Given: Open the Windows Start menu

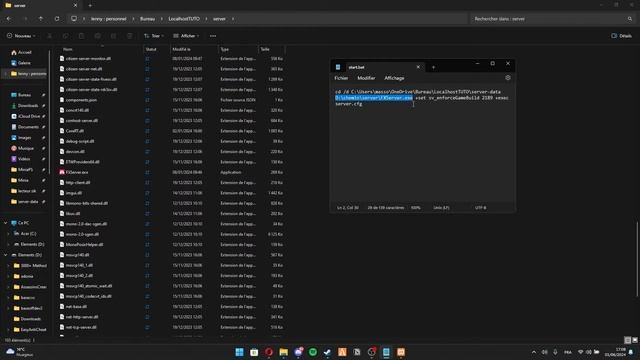Looking at the screenshot, I should 240,352.
